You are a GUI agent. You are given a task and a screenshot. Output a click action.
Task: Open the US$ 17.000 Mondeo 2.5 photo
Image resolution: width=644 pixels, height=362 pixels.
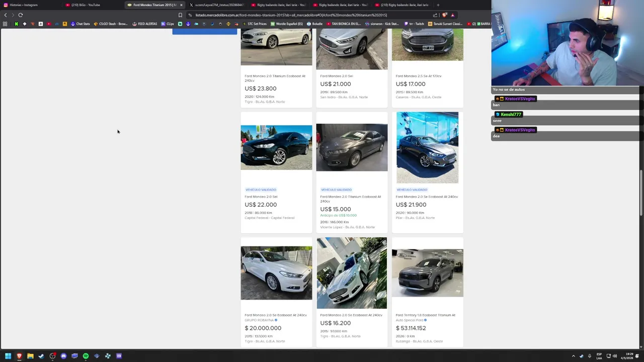click(427, 45)
